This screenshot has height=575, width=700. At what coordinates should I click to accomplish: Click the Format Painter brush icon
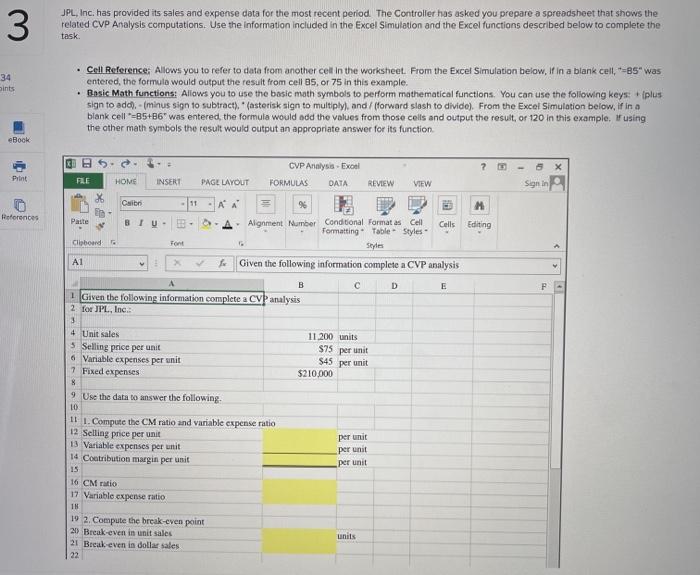(x=100, y=226)
